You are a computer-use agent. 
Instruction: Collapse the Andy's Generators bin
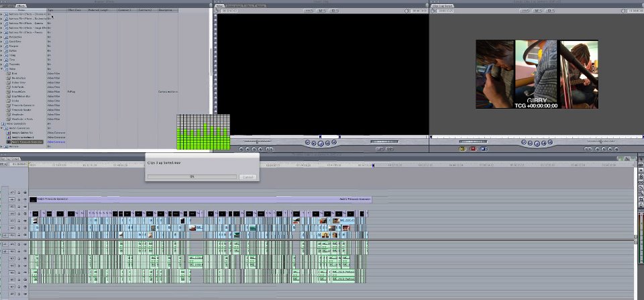(x=3, y=128)
